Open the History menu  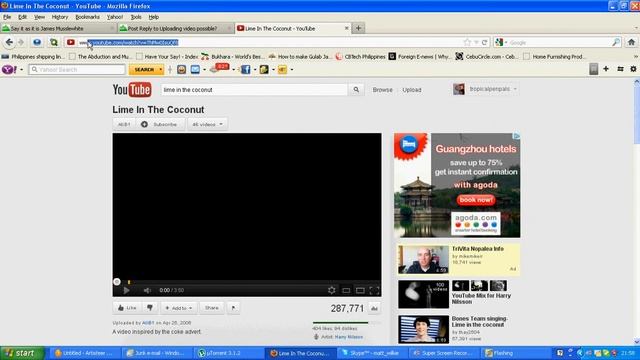pos(60,17)
